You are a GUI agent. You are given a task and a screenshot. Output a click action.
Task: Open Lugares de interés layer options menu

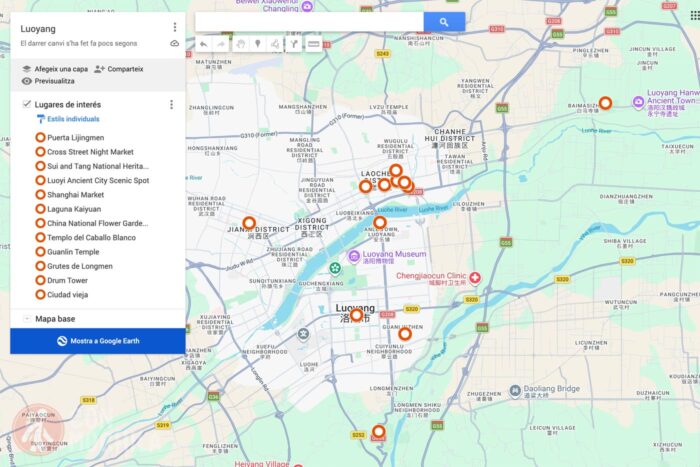pyautogui.click(x=171, y=104)
